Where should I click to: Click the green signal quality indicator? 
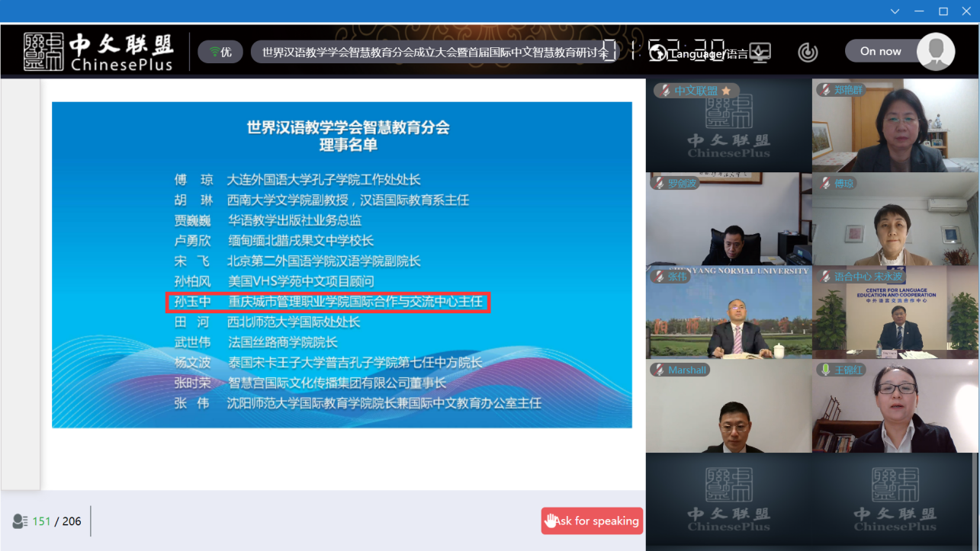click(220, 52)
